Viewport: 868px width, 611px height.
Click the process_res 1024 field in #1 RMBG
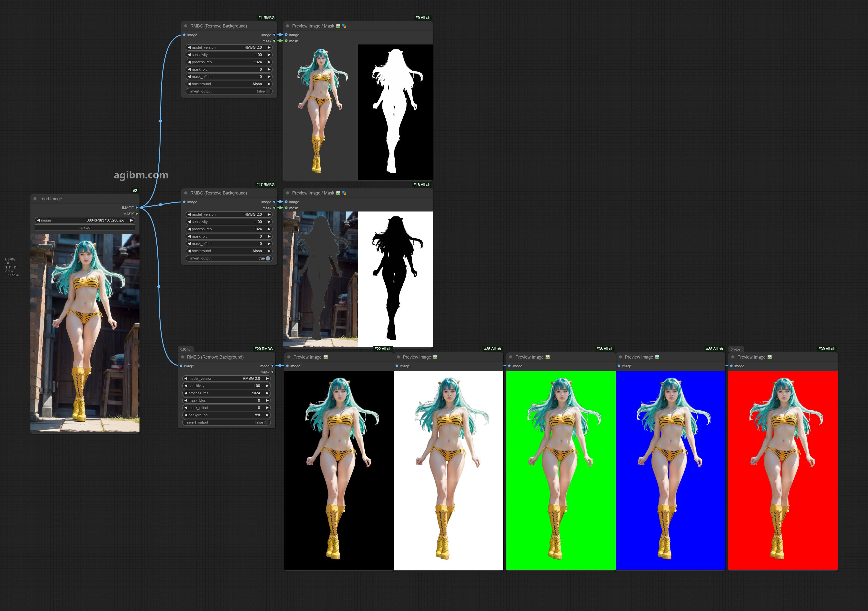229,62
